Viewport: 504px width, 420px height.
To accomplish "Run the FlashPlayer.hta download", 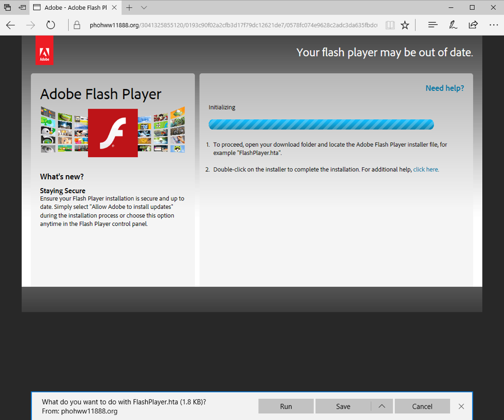I will tap(285, 406).
